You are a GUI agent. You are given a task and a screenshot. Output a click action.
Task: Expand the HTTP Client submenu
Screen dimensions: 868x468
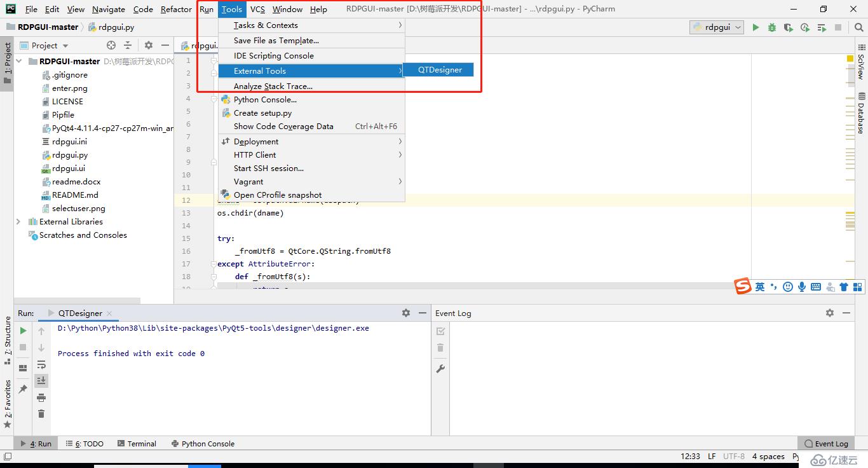coord(311,155)
